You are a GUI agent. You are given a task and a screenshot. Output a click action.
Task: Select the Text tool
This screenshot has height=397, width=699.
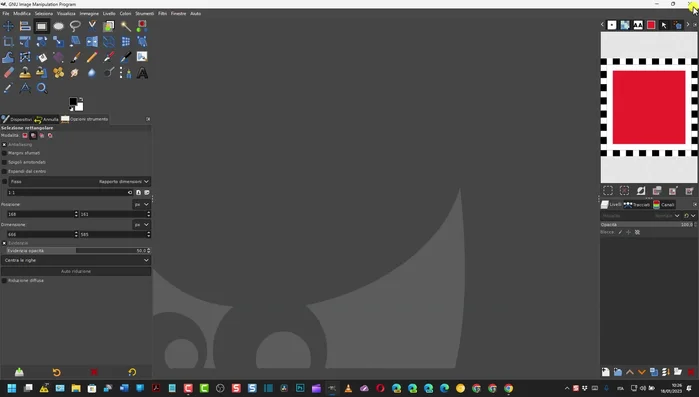(x=142, y=73)
